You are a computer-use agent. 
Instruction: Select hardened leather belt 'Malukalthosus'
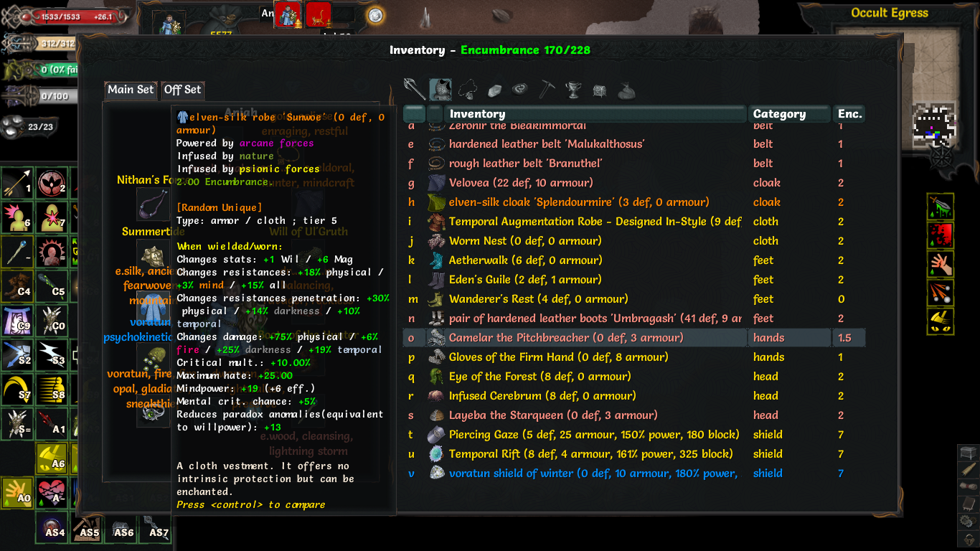coord(634,144)
